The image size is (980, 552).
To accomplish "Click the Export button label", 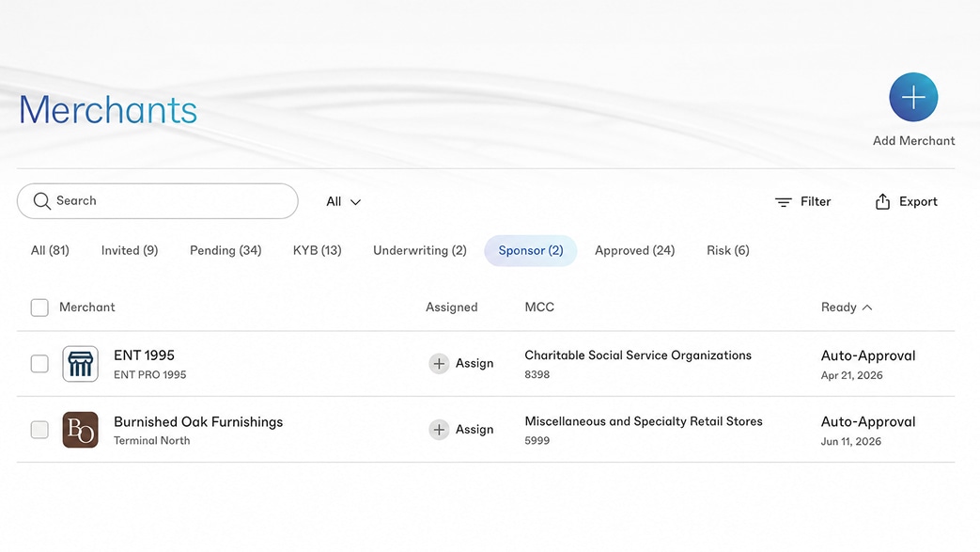I will pyautogui.click(x=918, y=201).
